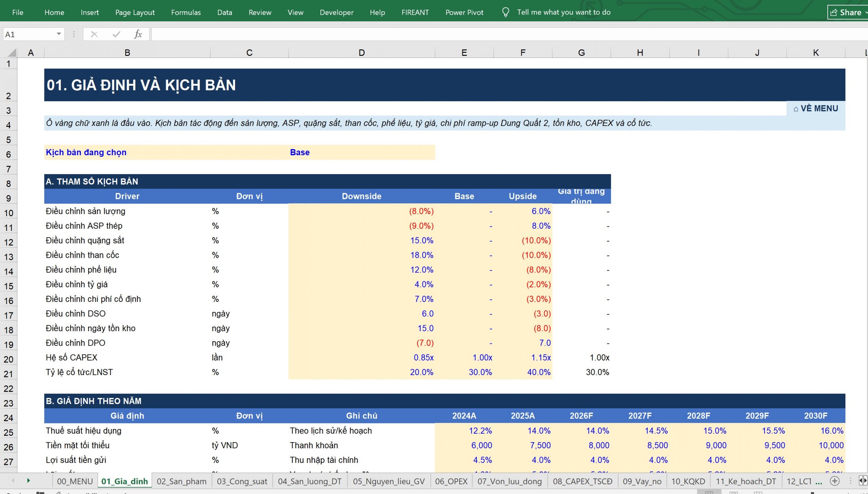Viewport: 868px width, 494px height.
Task: Click the VỀ MENU link button
Action: 816,108
